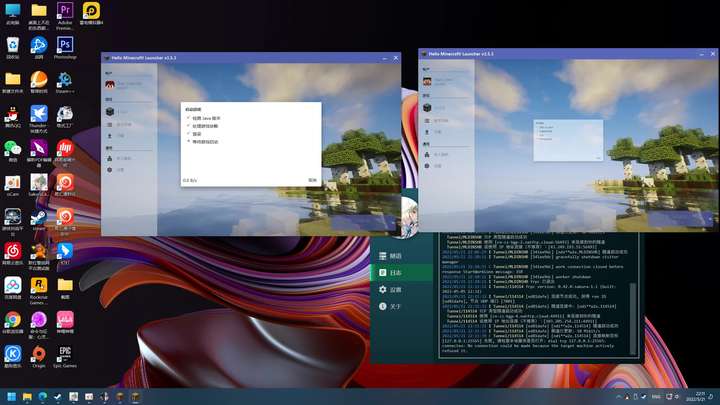
Task: Select the Google Chrome desktop icon
Action: 13,322
